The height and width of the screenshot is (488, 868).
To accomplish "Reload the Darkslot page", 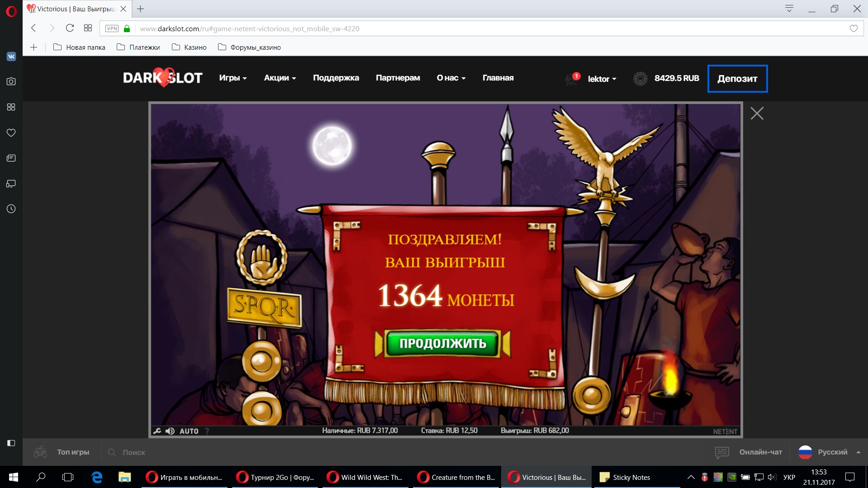I will pyautogui.click(x=70, y=28).
